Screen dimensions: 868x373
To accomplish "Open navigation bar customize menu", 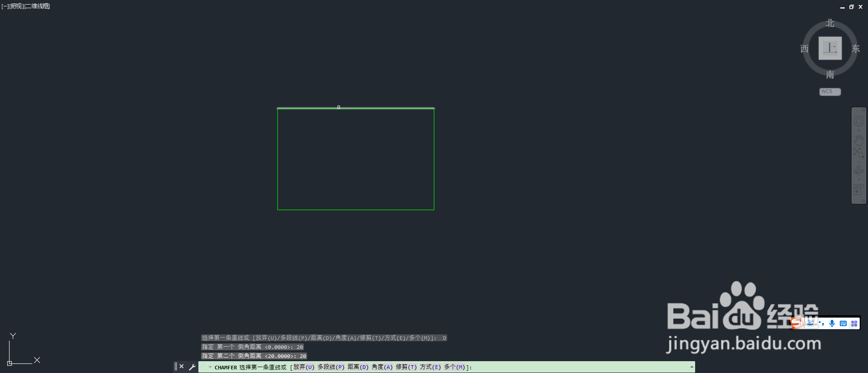I will (x=863, y=201).
